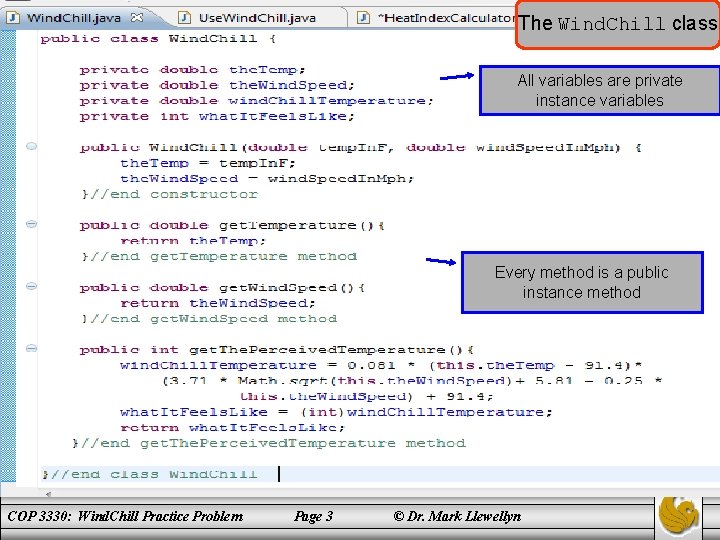Click the 'return theTemp;' statement

[x=193, y=241]
